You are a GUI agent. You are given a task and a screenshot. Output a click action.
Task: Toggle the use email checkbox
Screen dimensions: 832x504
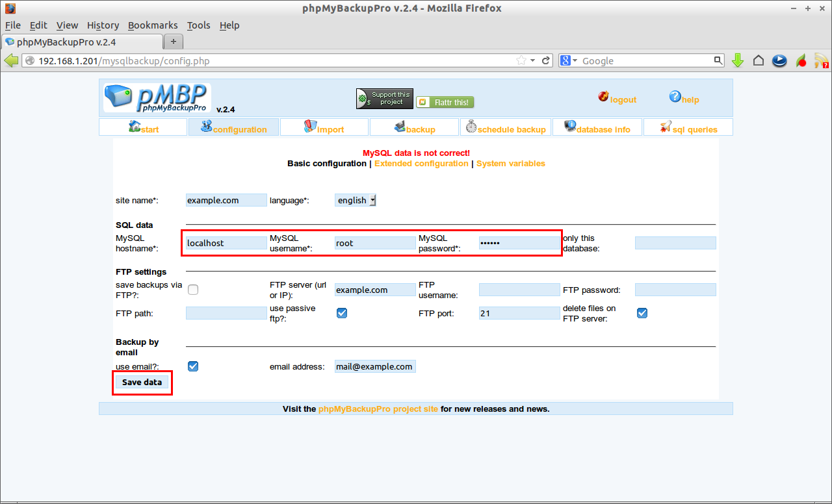pyautogui.click(x=193, y=366)
